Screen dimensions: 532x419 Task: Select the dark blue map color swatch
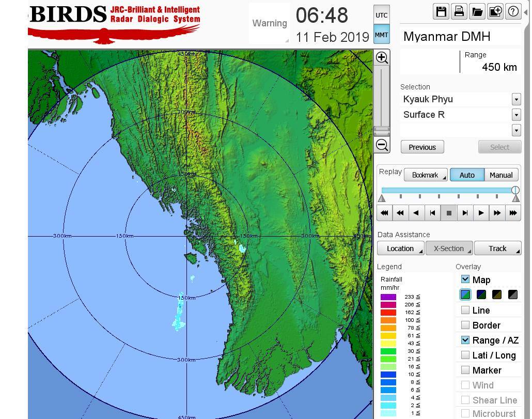click(x=481, y=294)
